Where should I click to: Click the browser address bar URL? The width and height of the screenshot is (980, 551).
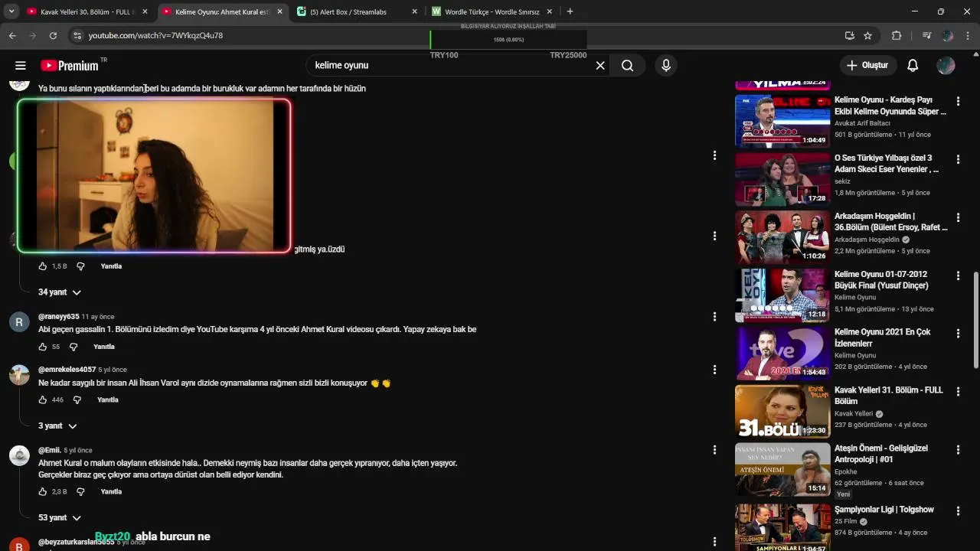(x=155, y=35)
